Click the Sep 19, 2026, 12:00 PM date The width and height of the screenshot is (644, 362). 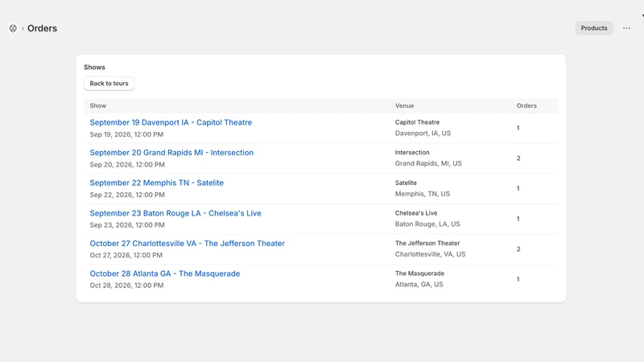[x=126, y=134]
